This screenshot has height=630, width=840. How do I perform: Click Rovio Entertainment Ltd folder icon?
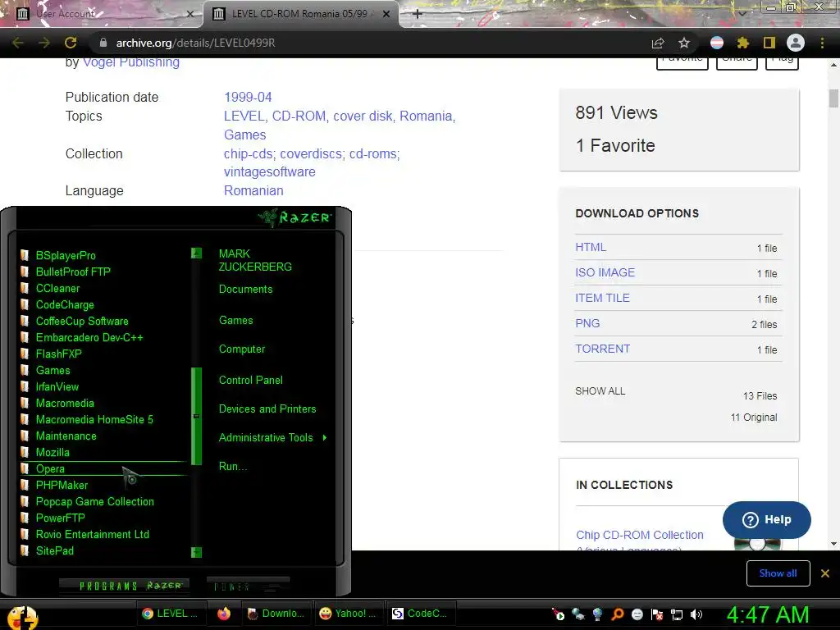pyautogui.click(x=24, y=535)
